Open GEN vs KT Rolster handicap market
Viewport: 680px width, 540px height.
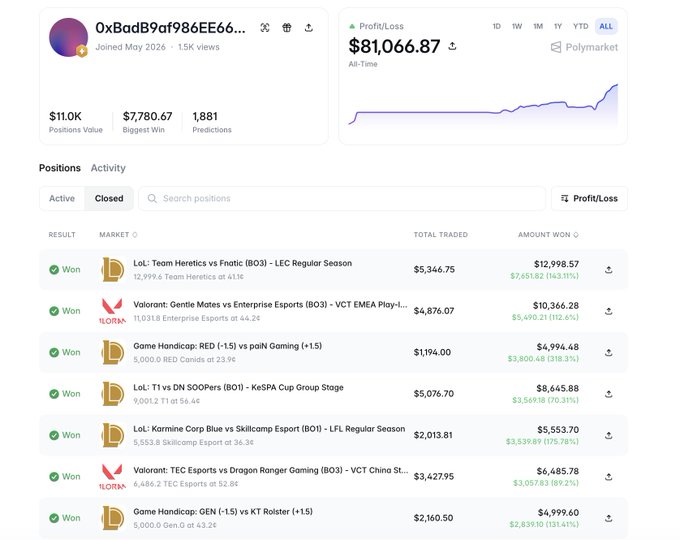coord(223,512)
